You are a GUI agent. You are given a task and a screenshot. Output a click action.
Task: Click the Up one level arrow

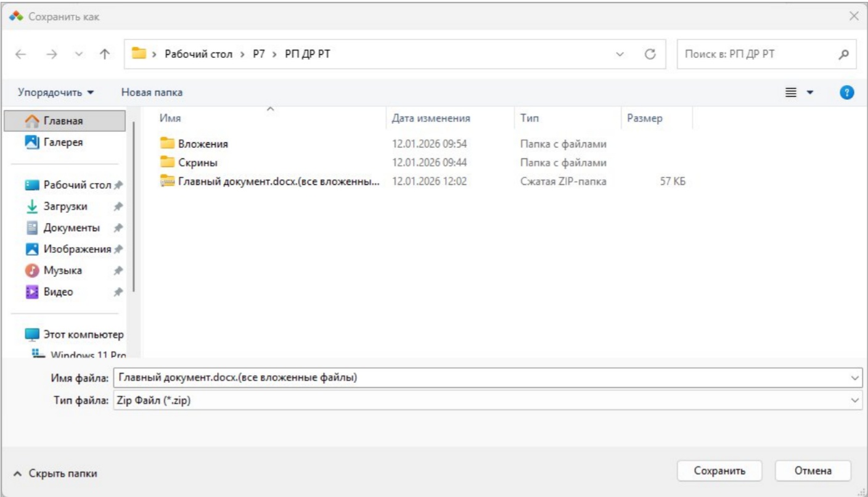(104, 54)
